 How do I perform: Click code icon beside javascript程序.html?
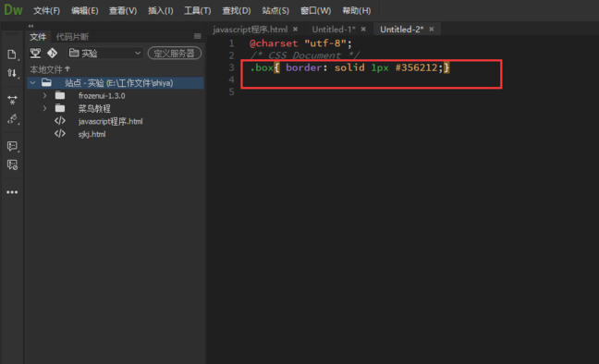click(x=60, y=121)
